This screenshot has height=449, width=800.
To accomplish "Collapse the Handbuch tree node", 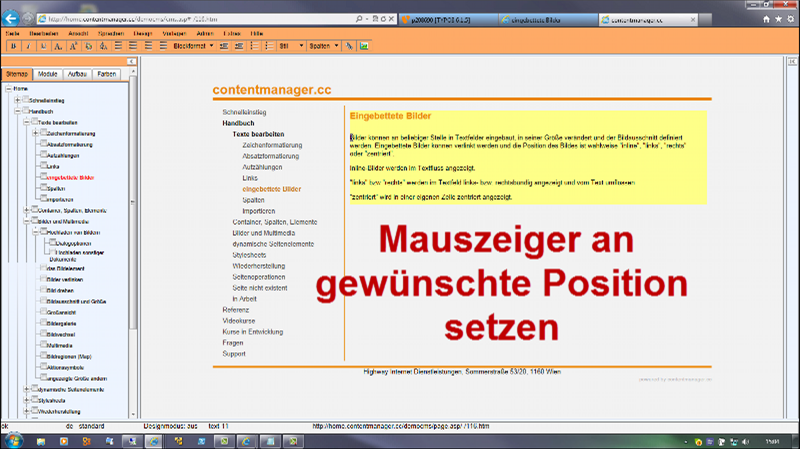I will [x=17, y=111].
